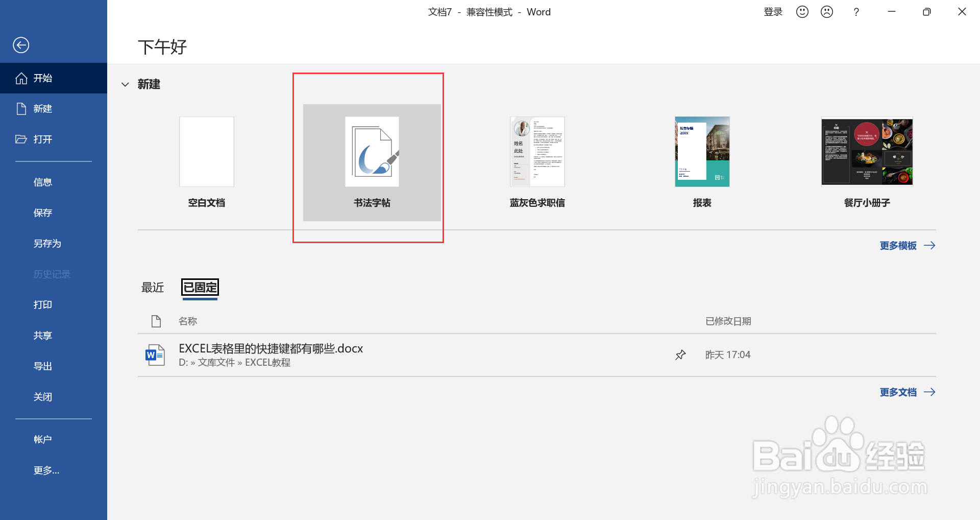Switch to the 最近 tab
Image resolution: width=980 pixels, height=520 pixels.
(x=153, y=288)
